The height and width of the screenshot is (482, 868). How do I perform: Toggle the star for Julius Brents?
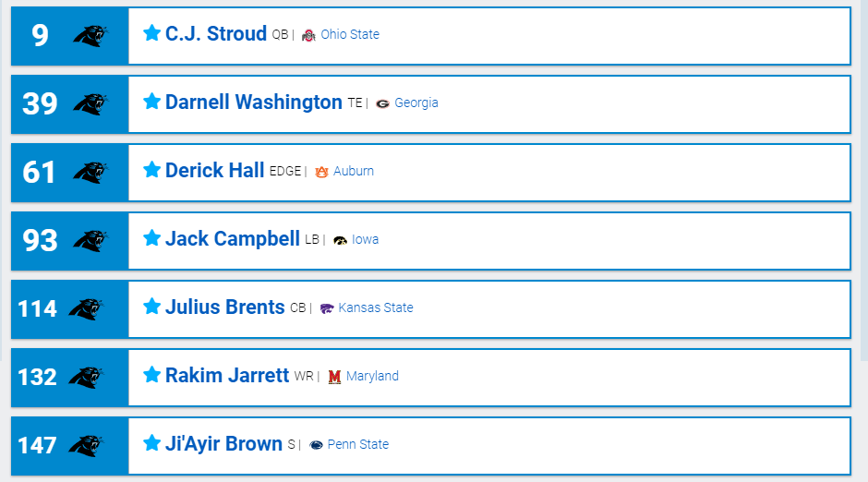(x=152, y=307)
